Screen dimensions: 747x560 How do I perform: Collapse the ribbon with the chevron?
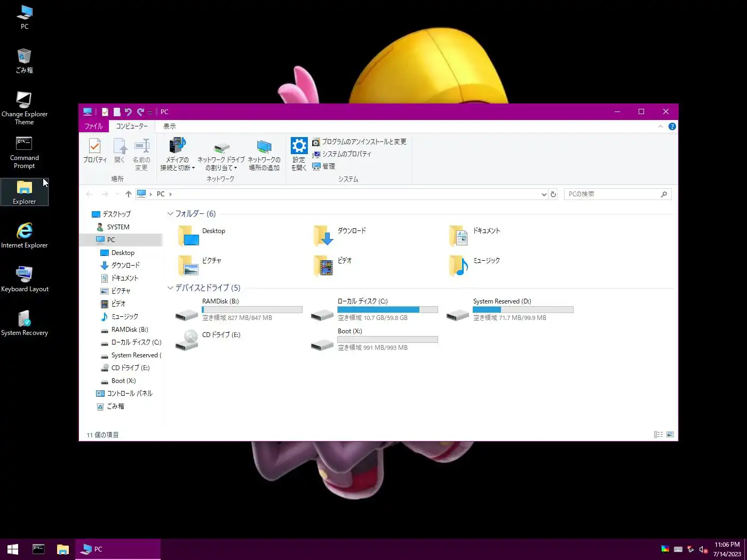click(x=661, y=126)
